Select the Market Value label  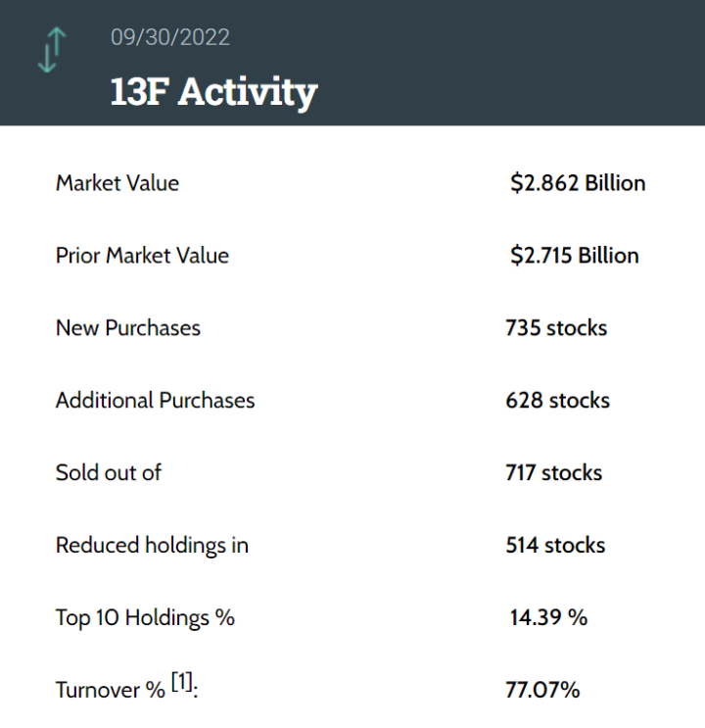pyautogui.click(x=117, y=183)
